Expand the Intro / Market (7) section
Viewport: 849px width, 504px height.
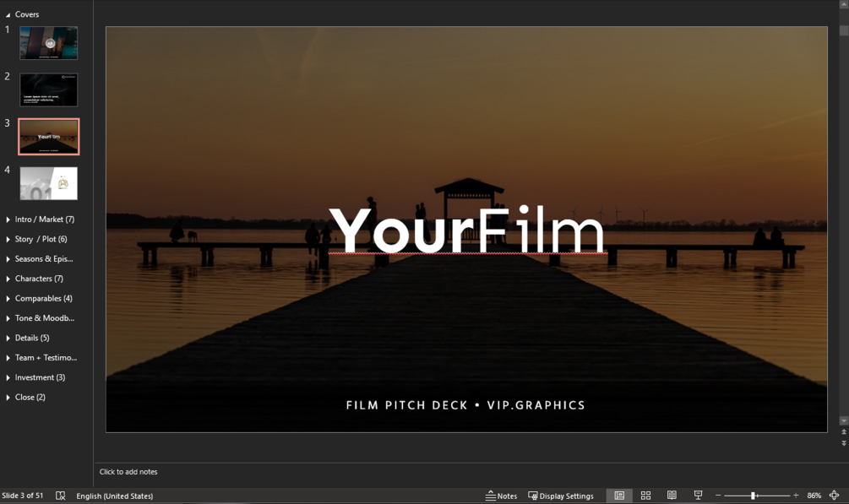tap(8, 219)
